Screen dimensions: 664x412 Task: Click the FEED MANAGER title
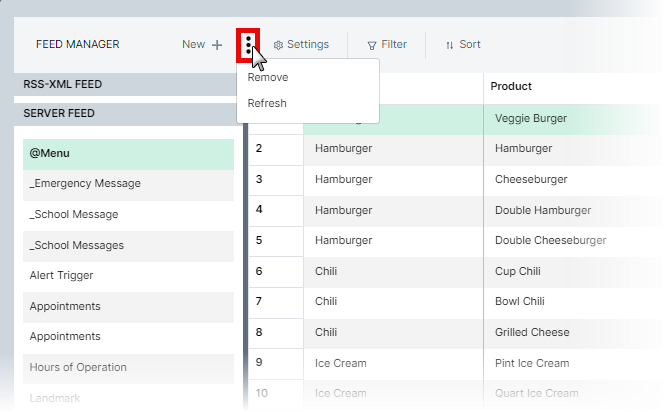(77, 44)
